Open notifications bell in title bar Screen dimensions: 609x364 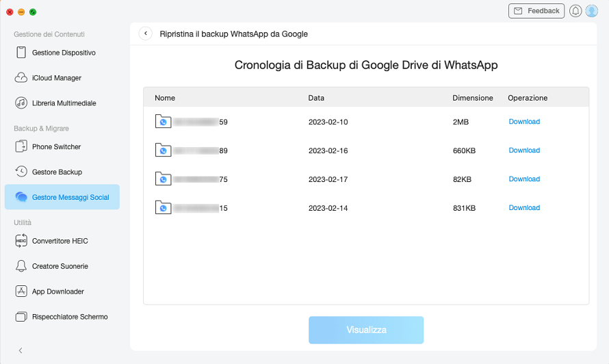[x=575, y=11]
